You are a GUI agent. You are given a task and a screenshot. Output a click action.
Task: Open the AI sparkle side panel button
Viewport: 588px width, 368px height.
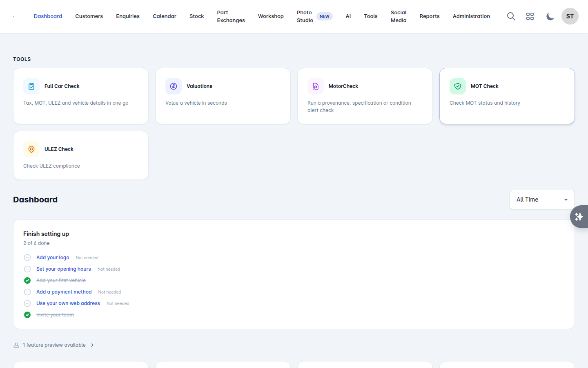(x=579, y=217)
